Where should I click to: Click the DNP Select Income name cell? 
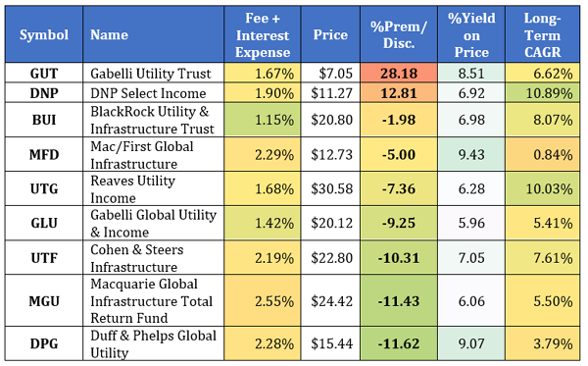154,92
